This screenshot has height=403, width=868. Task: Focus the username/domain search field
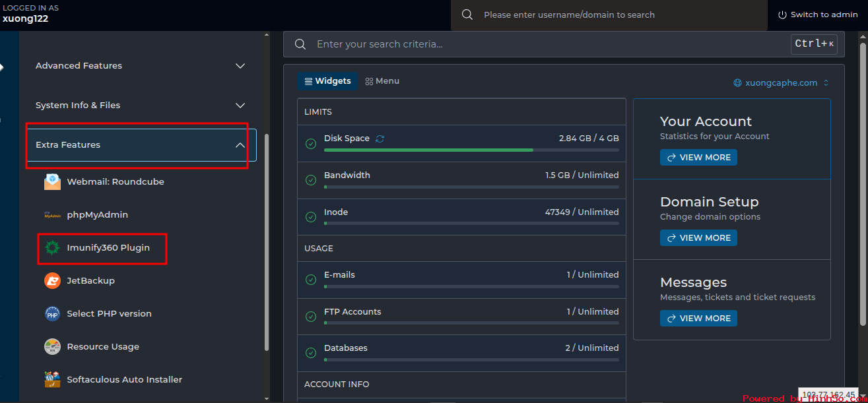pyautogui.click(x=614, y=15)
